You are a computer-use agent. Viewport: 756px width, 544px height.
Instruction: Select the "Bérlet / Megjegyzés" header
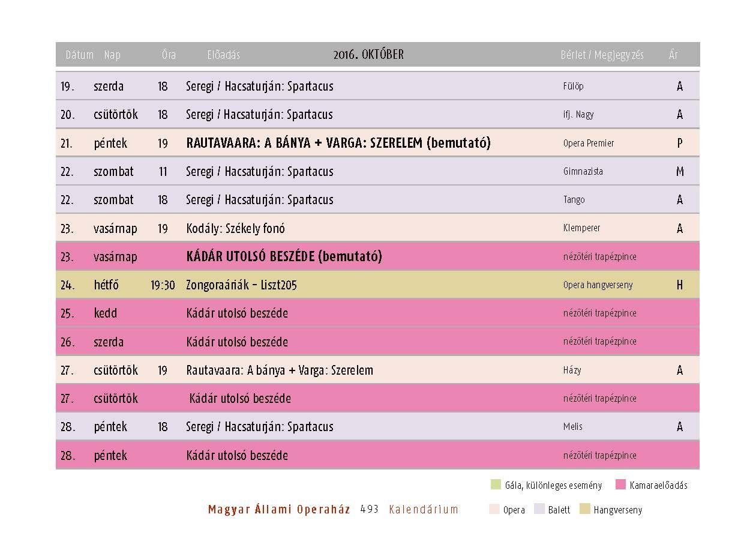pos(602,55)
